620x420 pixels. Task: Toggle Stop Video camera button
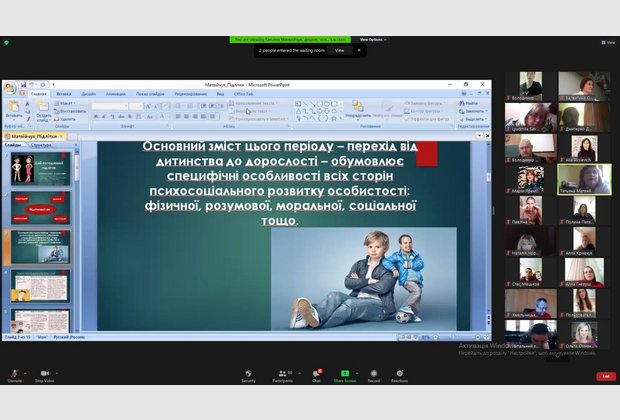click(x=44, y=373)
